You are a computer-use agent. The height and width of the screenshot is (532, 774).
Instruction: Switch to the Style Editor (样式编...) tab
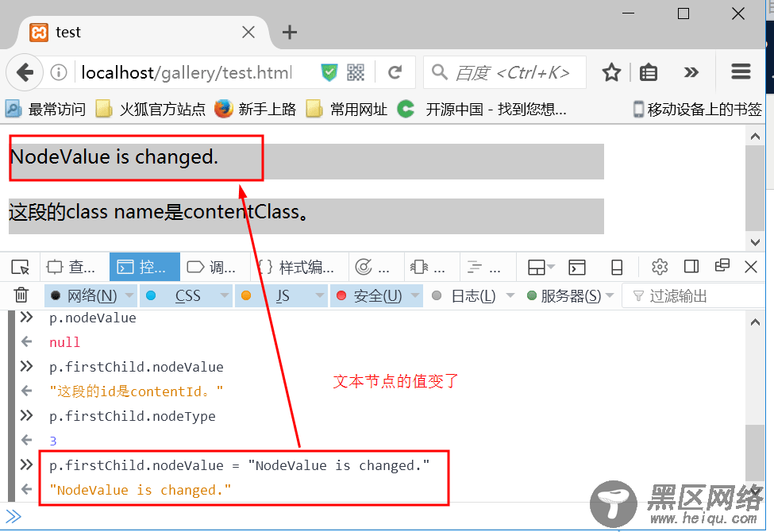click(298, 268)
